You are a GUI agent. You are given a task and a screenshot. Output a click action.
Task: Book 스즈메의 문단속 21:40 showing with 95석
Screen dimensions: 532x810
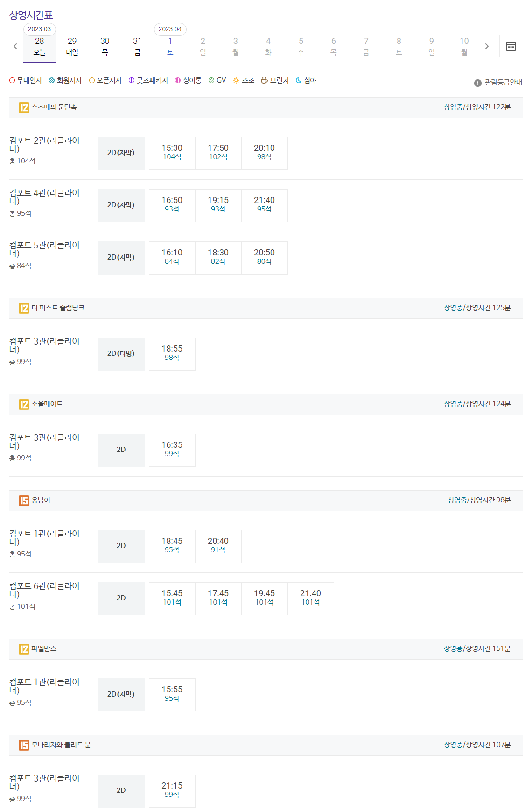point(264,205)
